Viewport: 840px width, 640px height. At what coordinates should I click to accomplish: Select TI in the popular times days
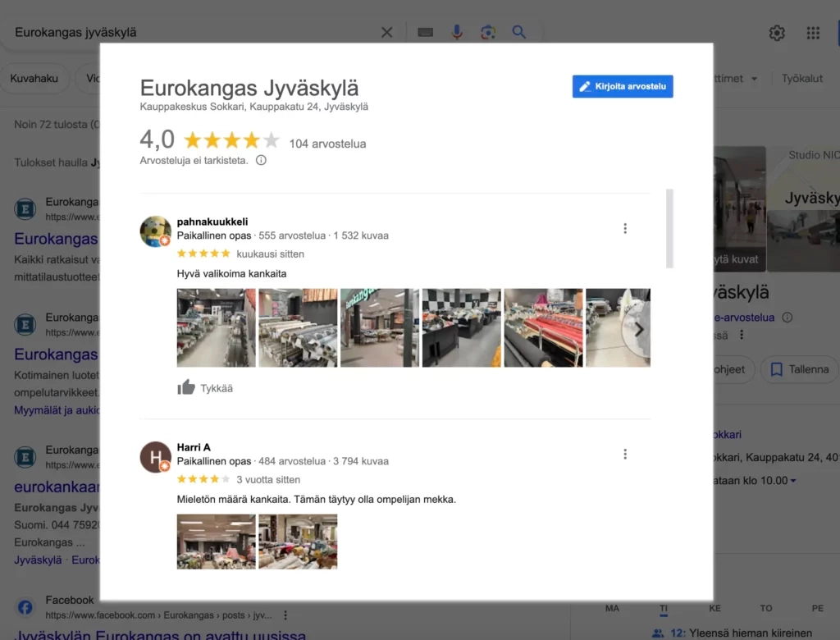(x=664, y=608)
